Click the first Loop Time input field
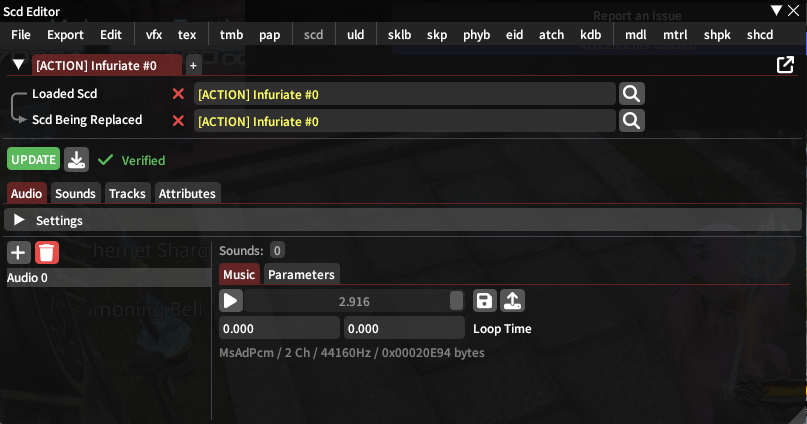The height and width of the screenshot is (424, 807). [279, 328]
